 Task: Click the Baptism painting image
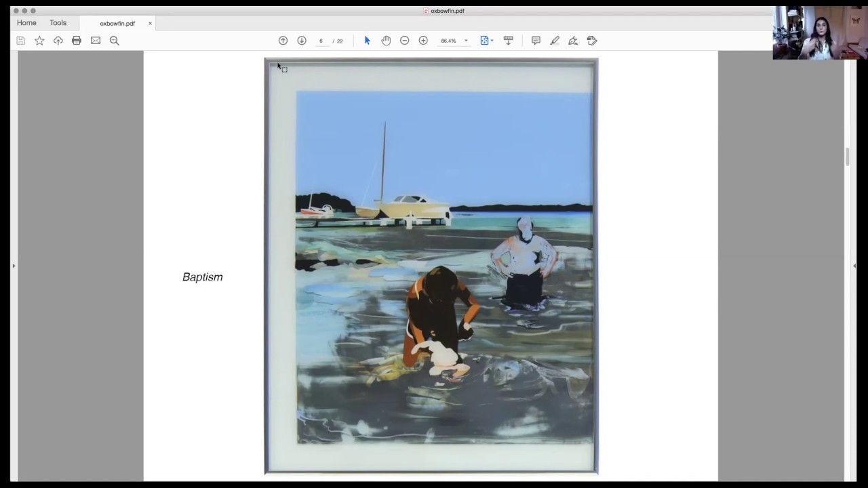point(431,266)
